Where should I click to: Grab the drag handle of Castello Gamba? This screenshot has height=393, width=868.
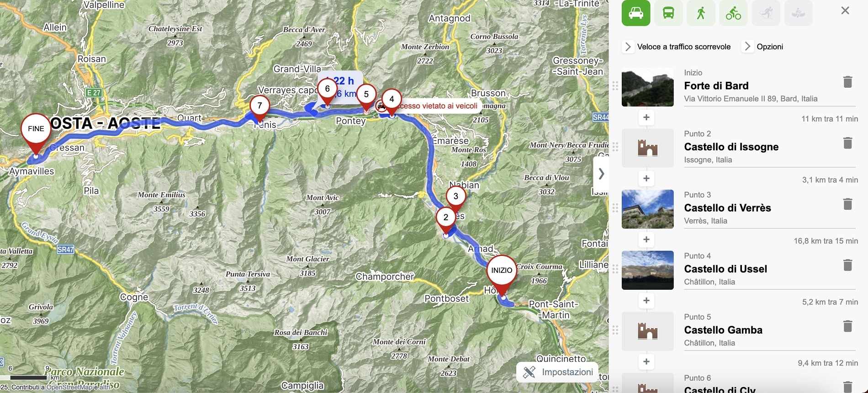pyautogui.click(x=615, y=330)
